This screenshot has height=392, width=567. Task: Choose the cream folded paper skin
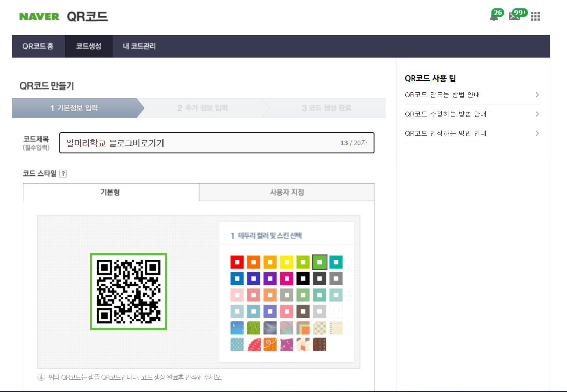(x=303, y=345)
